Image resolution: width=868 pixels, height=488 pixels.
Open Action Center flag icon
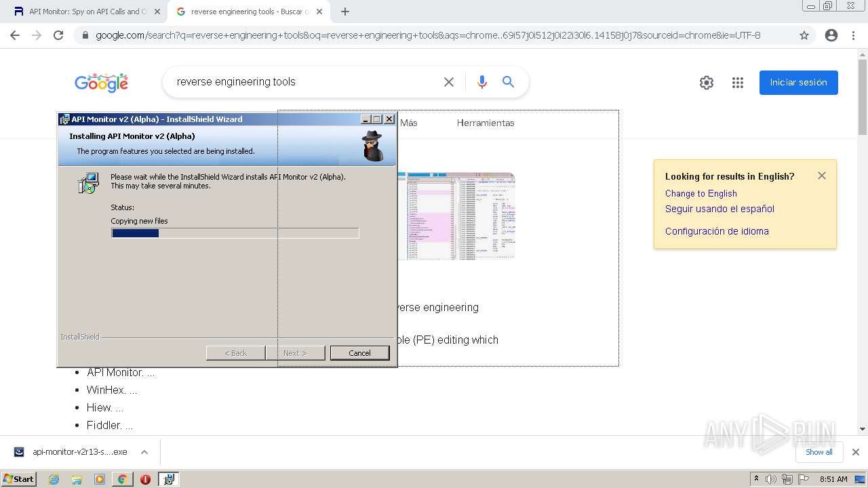coord(804,479)
